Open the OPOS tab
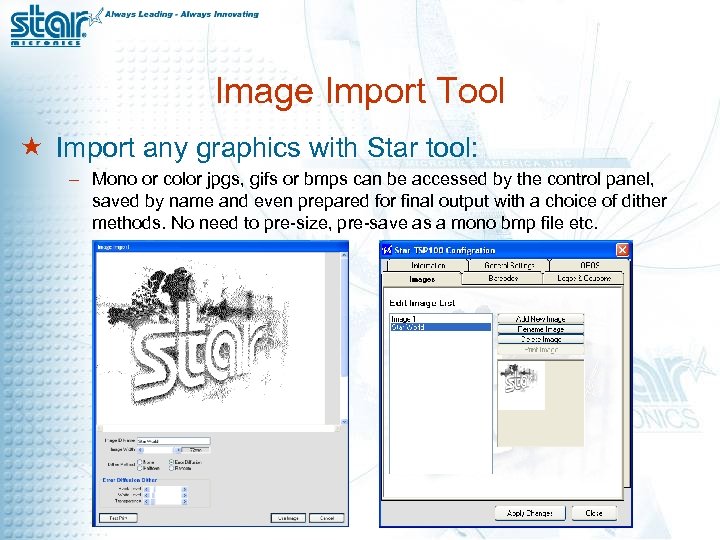The image size is (720, 540). coord(589,265)
